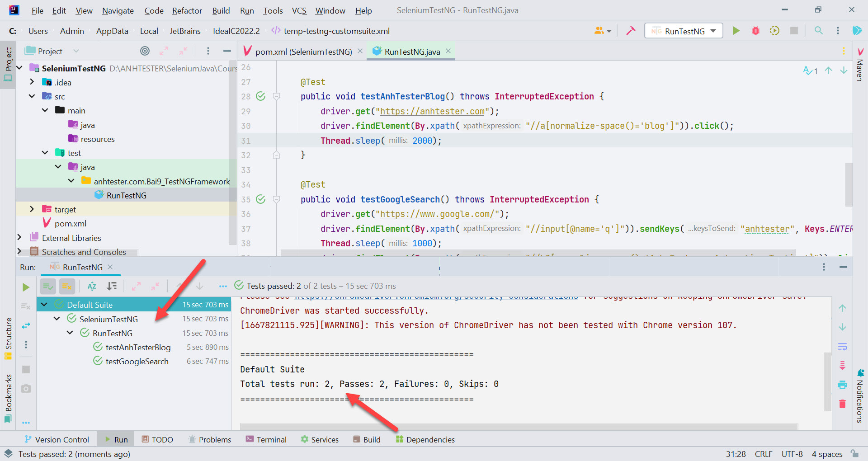This screenshot has height=461, width=868.
Task: Open Dependencies tool window
Action: pos(425,439)
